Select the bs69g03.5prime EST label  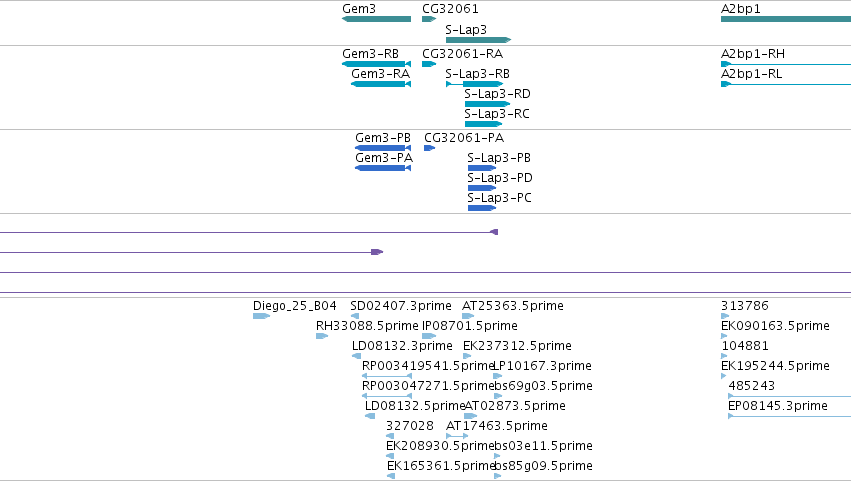point(543,387)
